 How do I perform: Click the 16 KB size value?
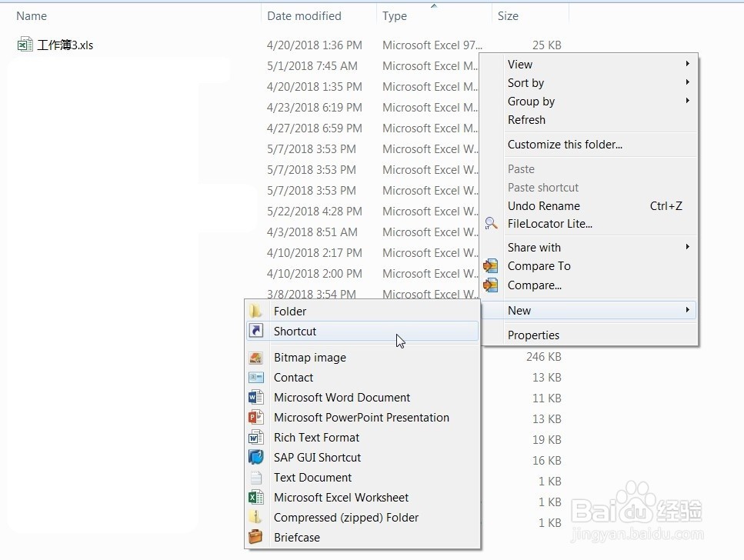click(546, 460)
